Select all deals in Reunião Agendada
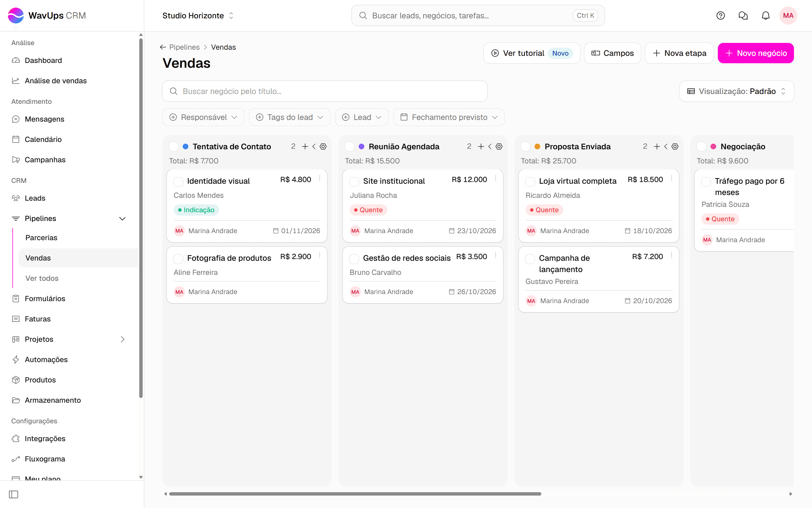 pos(350,146)
